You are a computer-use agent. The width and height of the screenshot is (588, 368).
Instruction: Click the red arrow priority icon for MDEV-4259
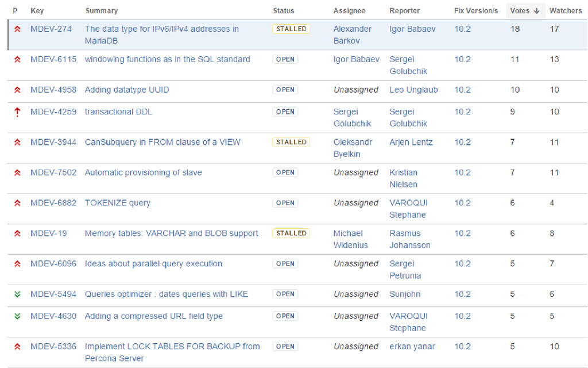tap(17, 112)
